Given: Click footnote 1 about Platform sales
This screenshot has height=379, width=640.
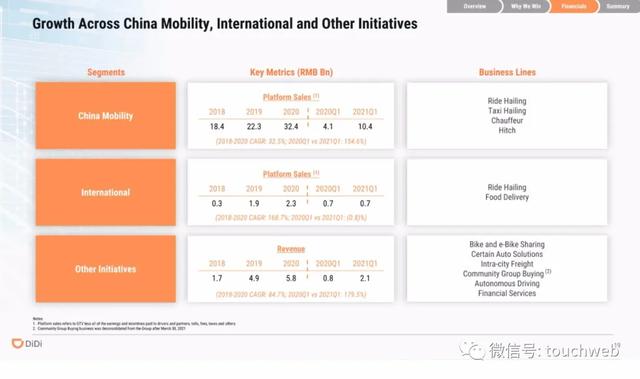Looking at the screenshot, I should [134, 324].
